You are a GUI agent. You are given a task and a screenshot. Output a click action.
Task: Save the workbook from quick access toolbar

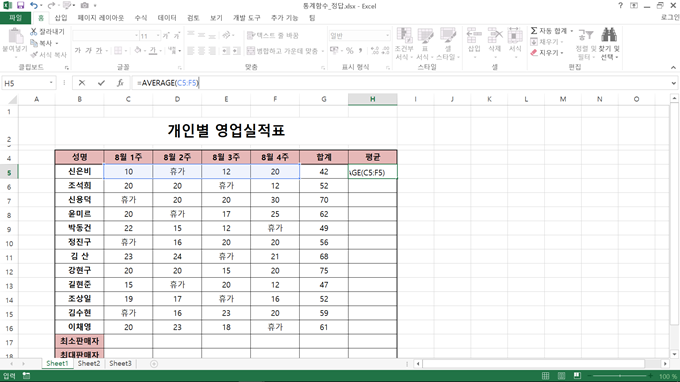pyautogui.click(x=20, y=6)
